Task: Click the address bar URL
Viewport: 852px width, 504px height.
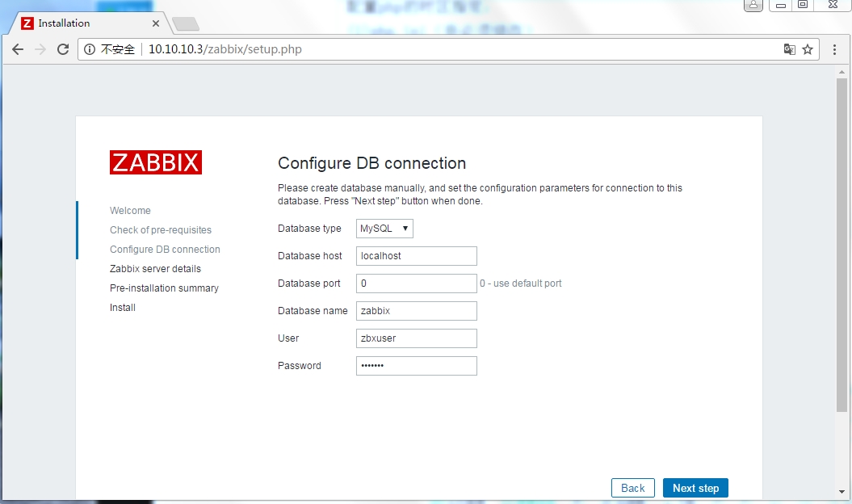Action: [225, 49]
